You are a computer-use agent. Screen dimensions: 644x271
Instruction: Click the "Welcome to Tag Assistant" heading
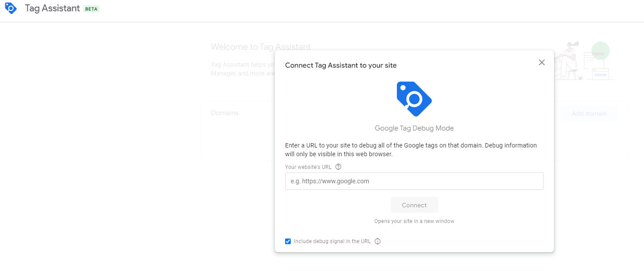[x=261, y=47]
